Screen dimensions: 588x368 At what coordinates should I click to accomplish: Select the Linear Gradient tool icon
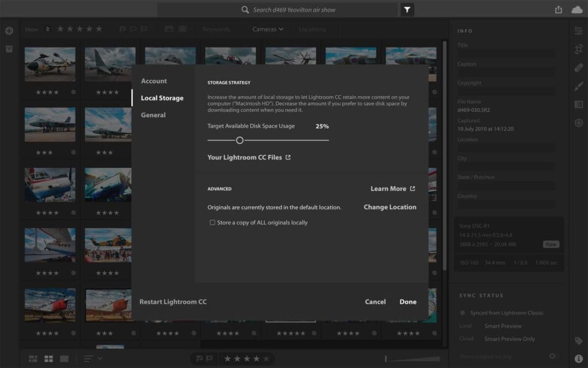point(579,105)
